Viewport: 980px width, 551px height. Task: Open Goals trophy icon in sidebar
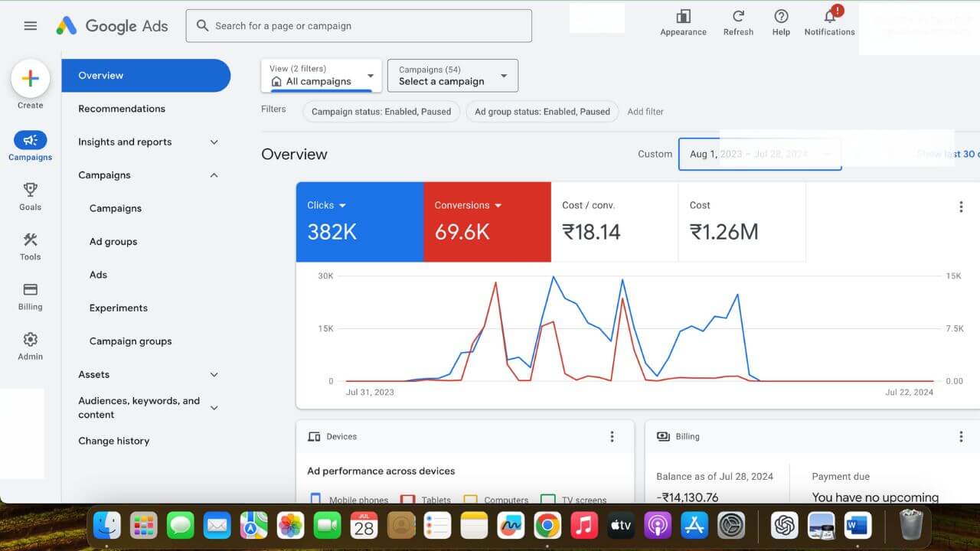[x=31, y=190]
